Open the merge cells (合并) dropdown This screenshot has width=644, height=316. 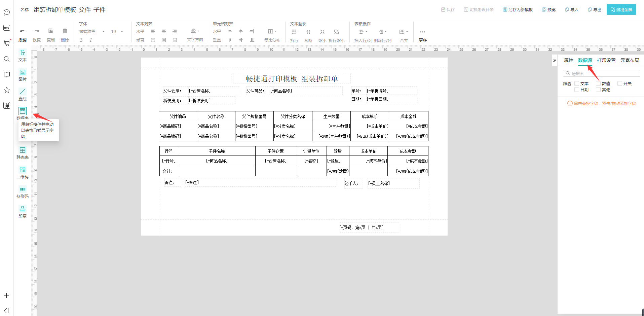tap(404, 32)
